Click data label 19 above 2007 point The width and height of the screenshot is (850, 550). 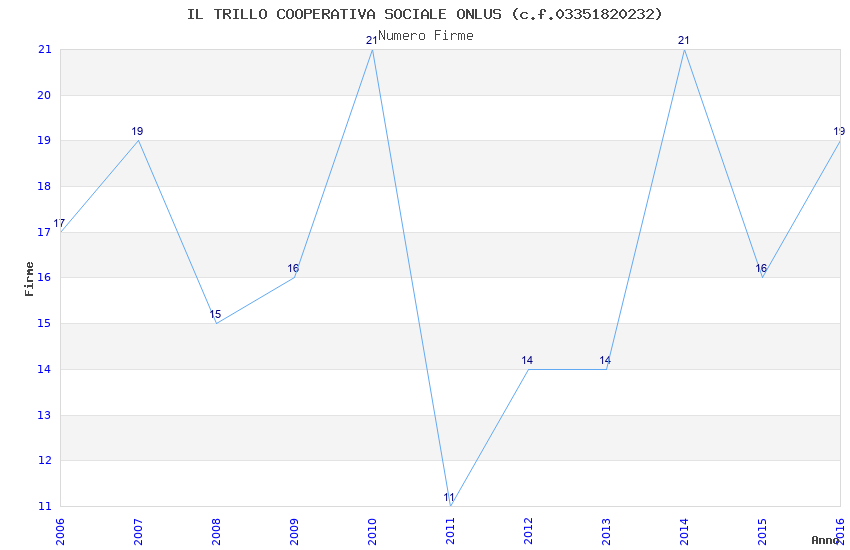(x=137, y=131)
